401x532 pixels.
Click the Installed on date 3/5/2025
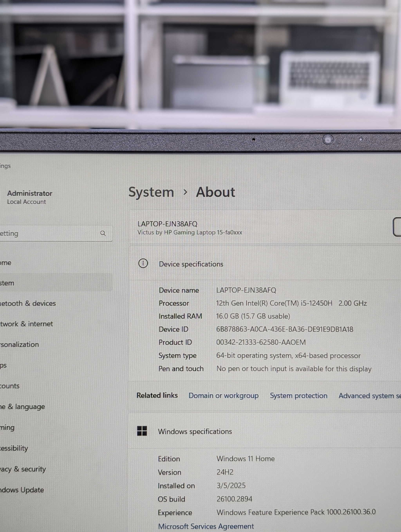click(231, 485)
